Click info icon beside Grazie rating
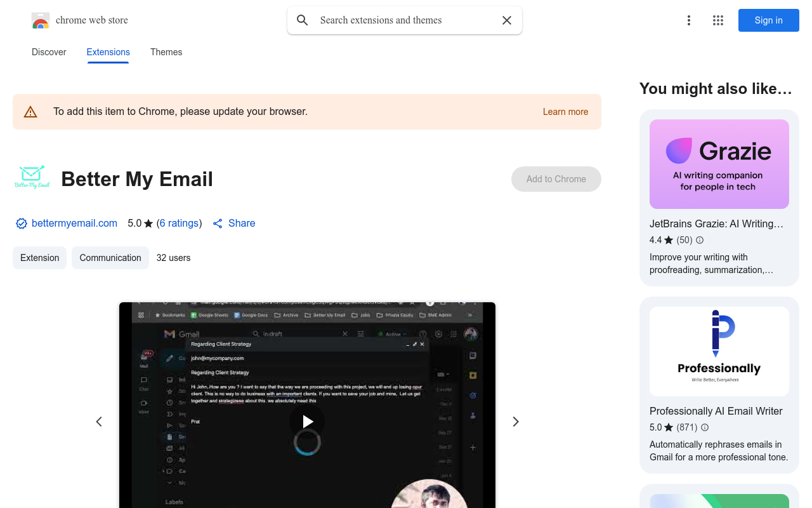The height and width of the screenshot is (508, 812). 700,240
